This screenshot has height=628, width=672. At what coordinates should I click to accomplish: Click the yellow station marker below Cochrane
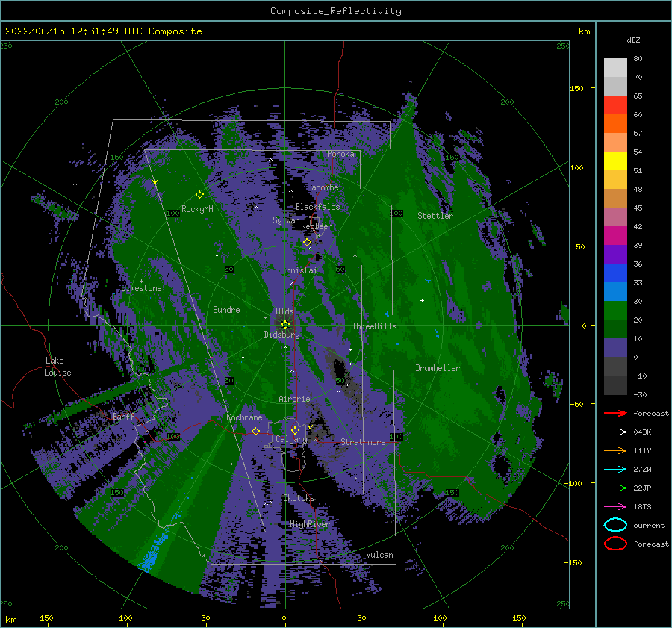[256, 431]
